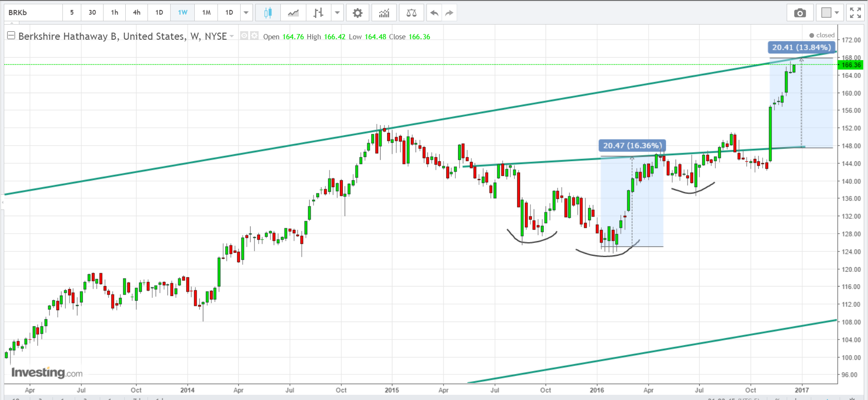Screen dimensions: 868x400
Task: Click the BRKb symbol input field
Action: (x=33, y=13)
